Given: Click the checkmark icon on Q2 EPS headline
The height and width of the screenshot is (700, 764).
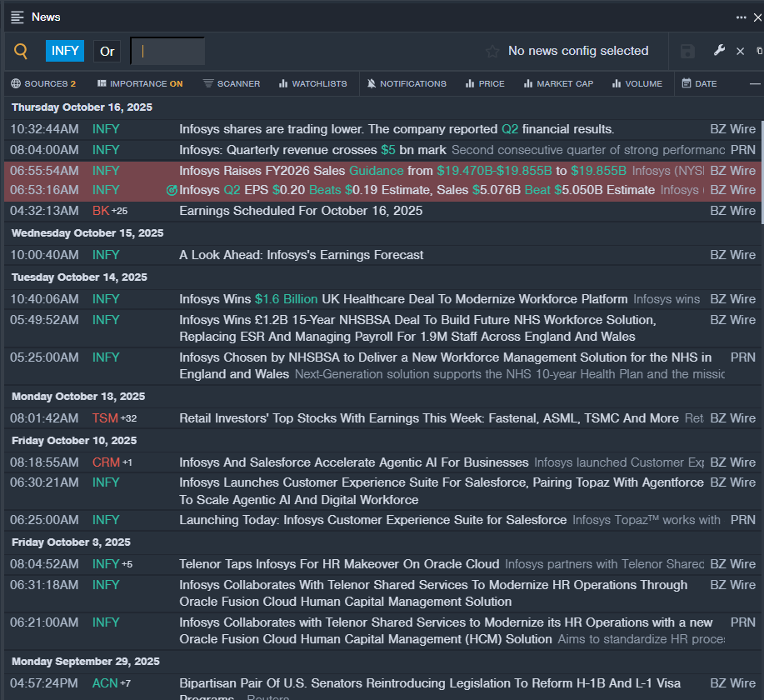Looking at the screenshot, I should 172,190.
